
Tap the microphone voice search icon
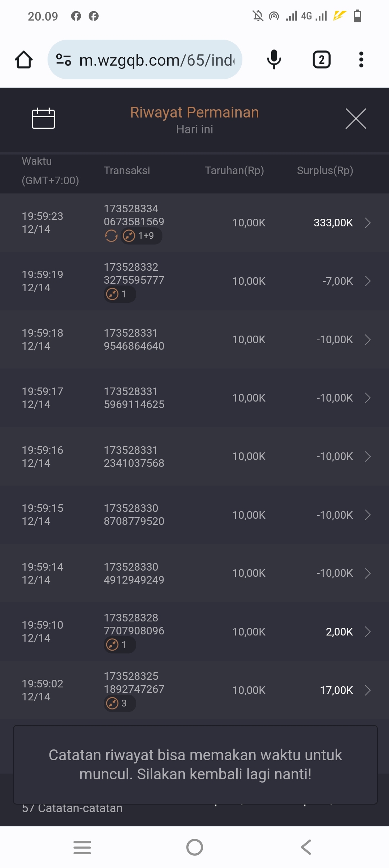tap(274, 60)
